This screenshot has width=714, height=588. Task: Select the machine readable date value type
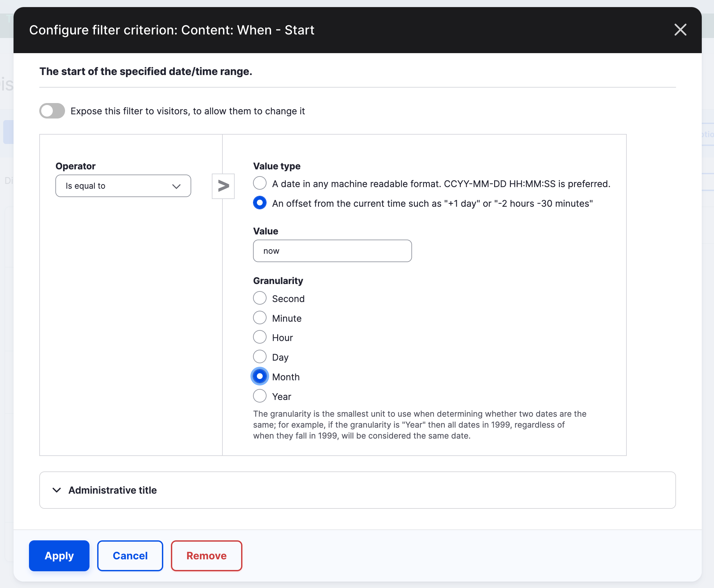click(259, 183)
